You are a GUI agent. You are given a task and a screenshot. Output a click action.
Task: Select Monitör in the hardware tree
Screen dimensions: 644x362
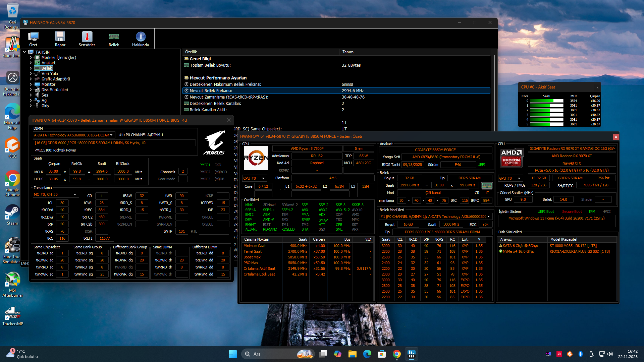[48, 84]
